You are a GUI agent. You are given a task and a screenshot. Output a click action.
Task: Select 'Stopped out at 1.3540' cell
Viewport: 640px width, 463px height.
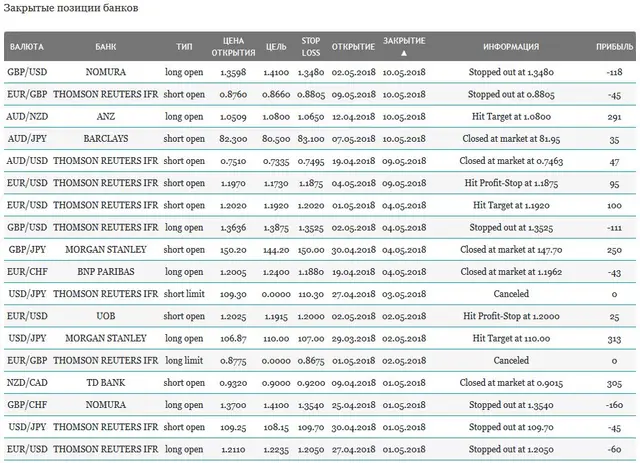click(x=511, y=405)
